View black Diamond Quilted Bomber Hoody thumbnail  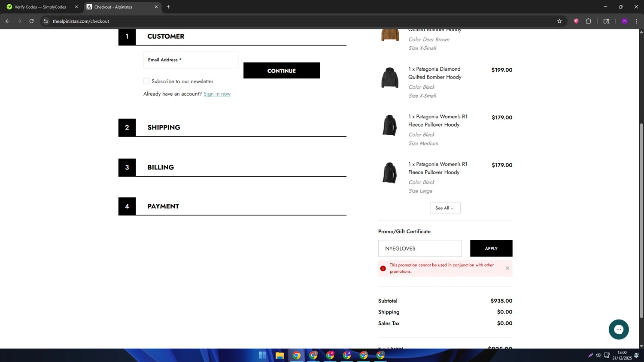(390, 78)
